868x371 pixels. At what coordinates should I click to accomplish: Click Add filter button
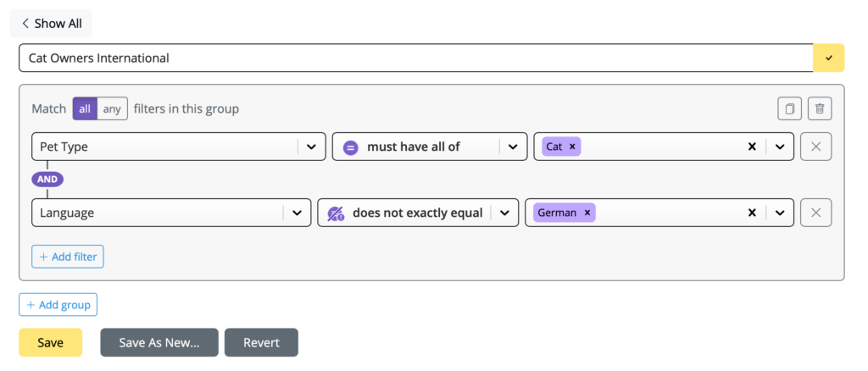coord(68,257)
